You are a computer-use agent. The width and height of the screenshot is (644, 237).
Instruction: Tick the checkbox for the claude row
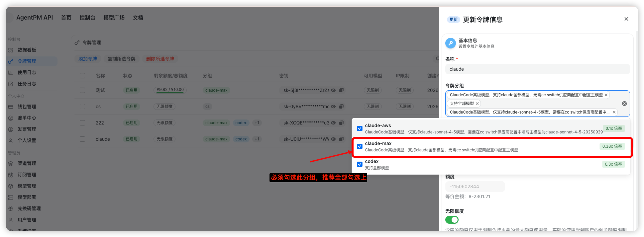point(82,139)
